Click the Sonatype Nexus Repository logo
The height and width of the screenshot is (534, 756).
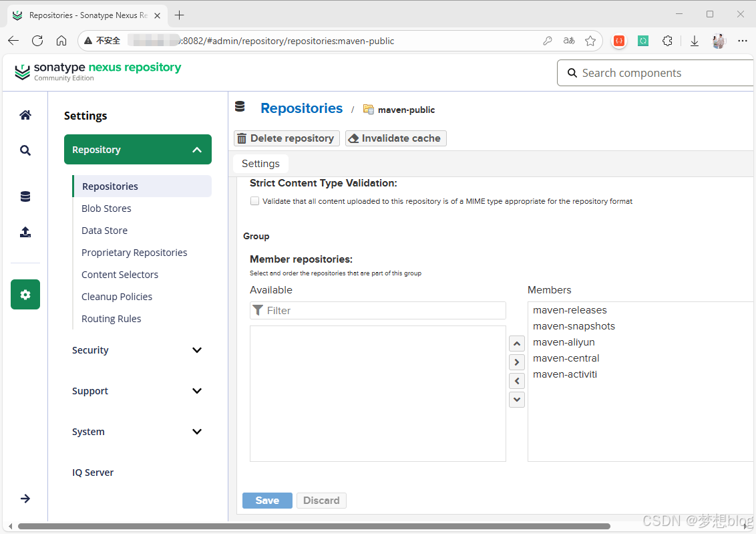[x=98, y=72]
